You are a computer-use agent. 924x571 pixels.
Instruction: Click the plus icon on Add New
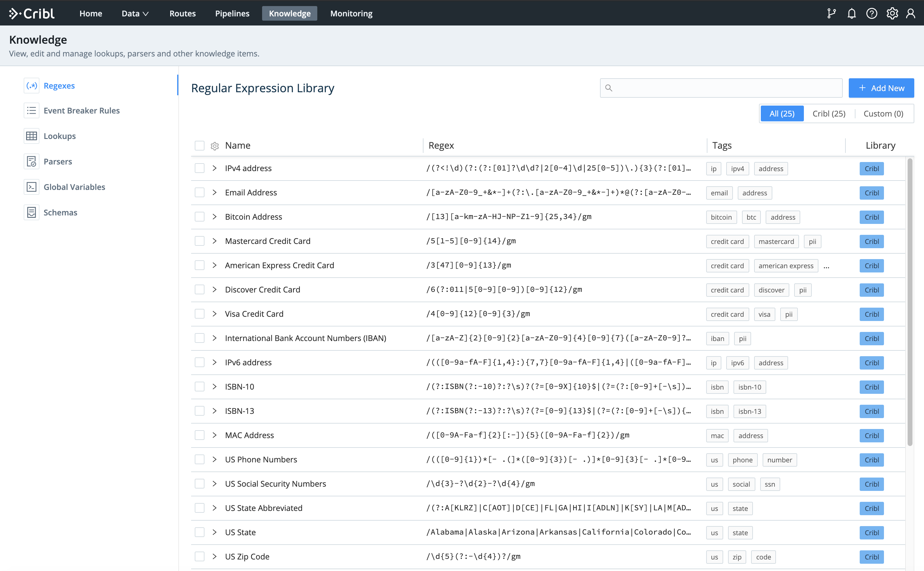[x=862, y=88]
